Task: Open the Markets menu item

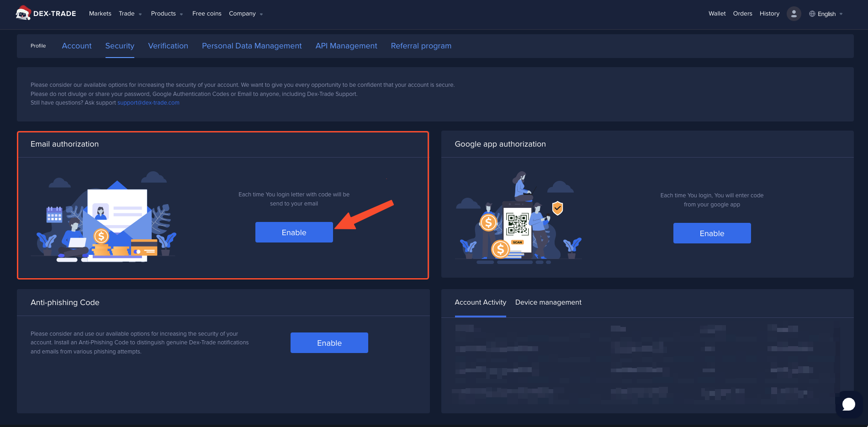Action: pos(100,14)
